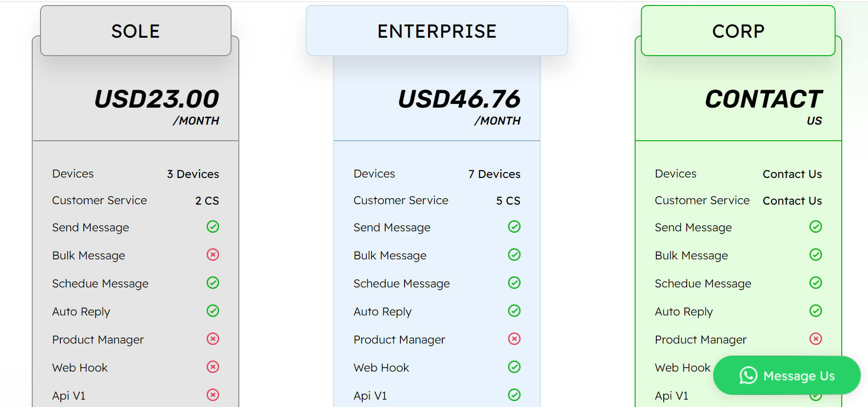
Task: Click the SOLE plan header
Action: (136, 31)
